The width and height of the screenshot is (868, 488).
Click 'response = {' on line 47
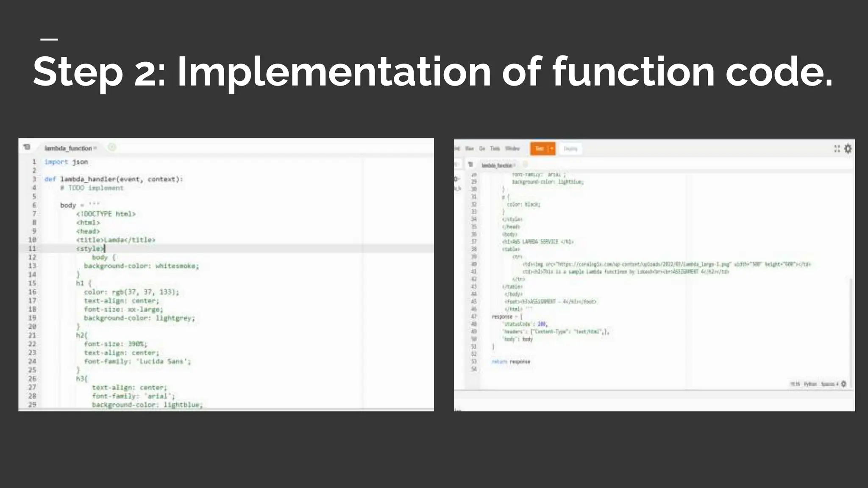point(507,316)
